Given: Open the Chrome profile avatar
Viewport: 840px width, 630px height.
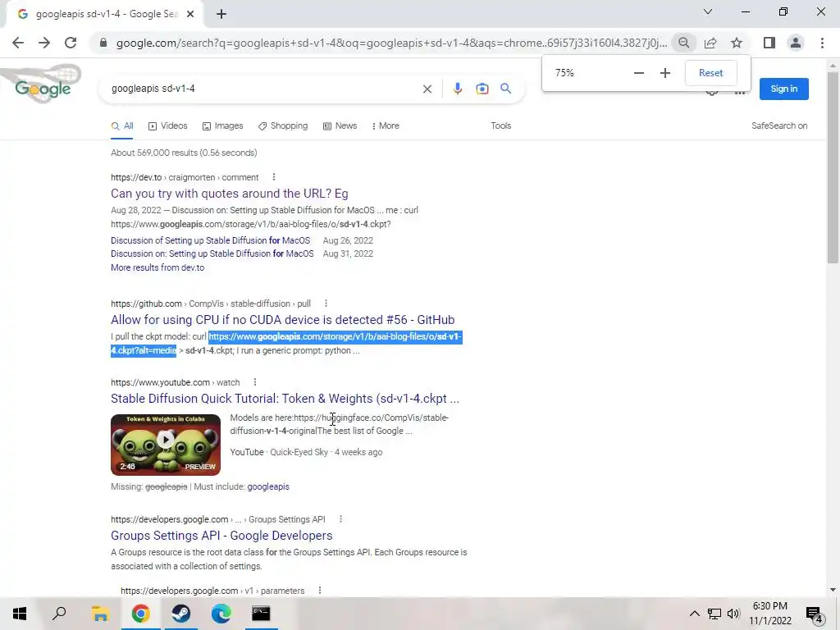Looking at the screenshot, I should pyautogui.click(x=796, y=43).
